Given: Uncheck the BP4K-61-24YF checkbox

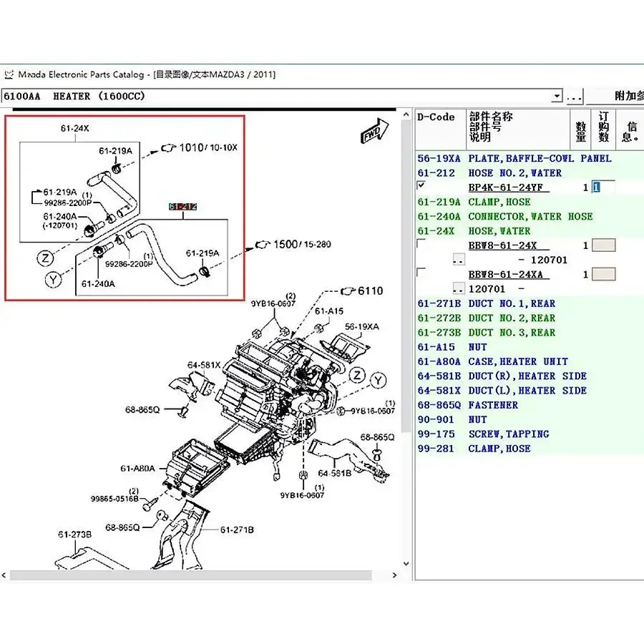Looking at the screenshot, I should tap(421, 185).
